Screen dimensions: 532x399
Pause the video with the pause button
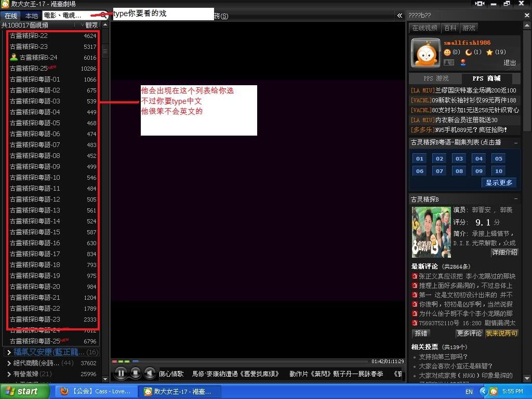coord(121,373)
